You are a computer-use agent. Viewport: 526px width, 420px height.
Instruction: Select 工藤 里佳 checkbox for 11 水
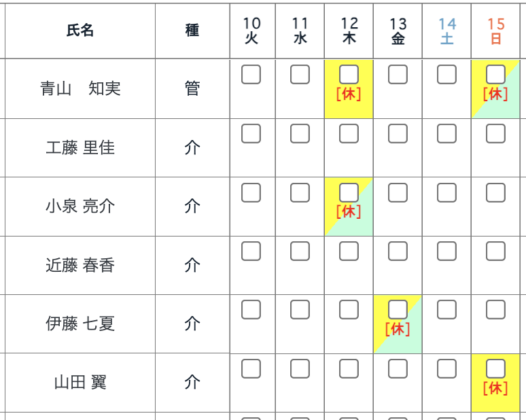300,134
